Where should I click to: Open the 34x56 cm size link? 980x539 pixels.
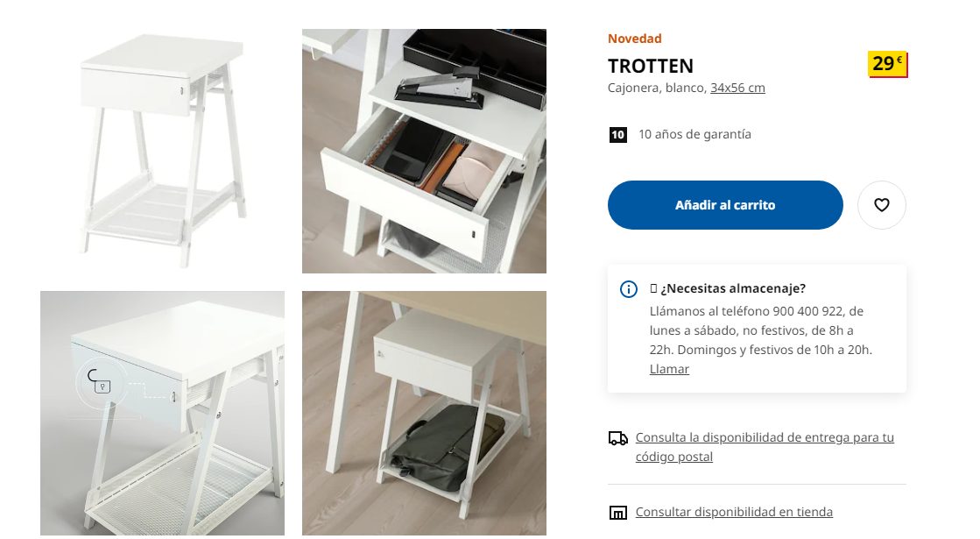click(737, 89)
